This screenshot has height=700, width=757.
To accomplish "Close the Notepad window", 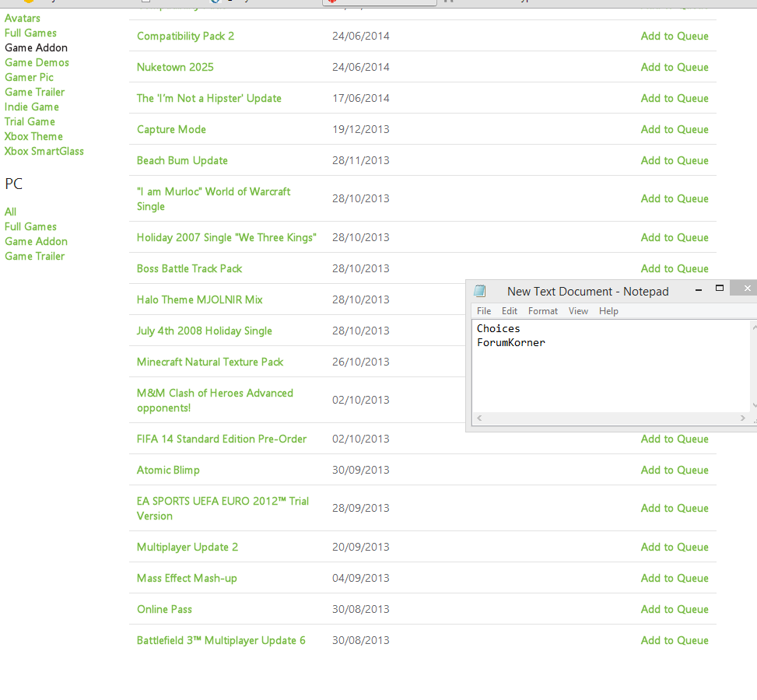I will [x=746, y=289].
